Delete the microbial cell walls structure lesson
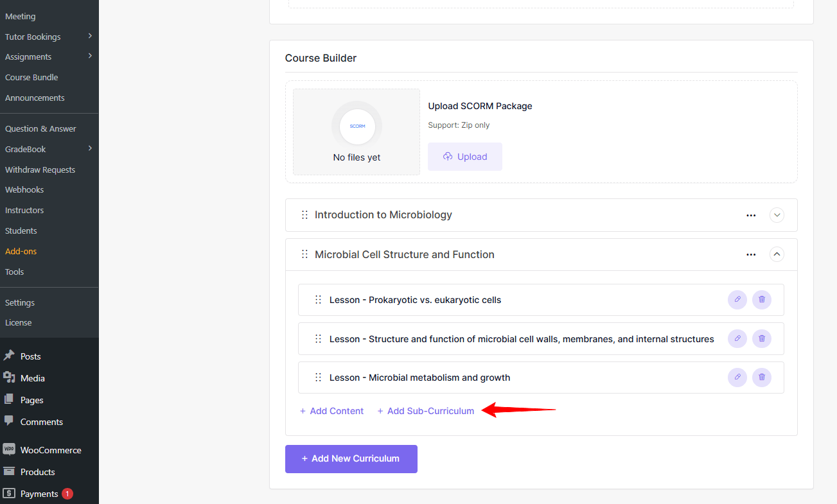Screen dimensions: 837x504 (x=762, y=339)
